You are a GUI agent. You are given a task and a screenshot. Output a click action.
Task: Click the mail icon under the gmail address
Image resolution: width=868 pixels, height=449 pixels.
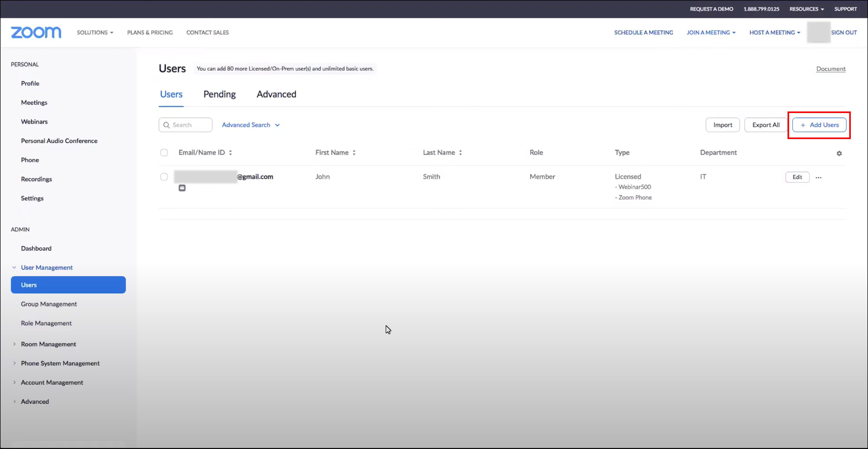click(182, 188)
